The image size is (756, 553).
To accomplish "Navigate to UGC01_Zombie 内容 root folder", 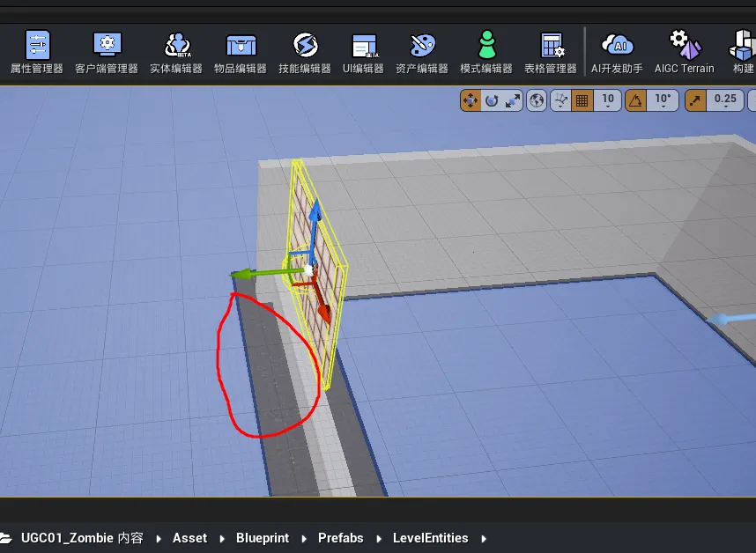I will point(82,538).
